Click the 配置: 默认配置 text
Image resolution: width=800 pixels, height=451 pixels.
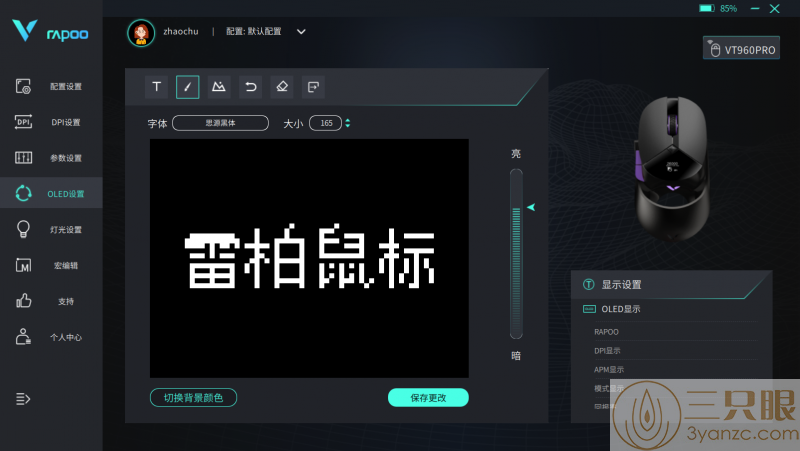254,32
